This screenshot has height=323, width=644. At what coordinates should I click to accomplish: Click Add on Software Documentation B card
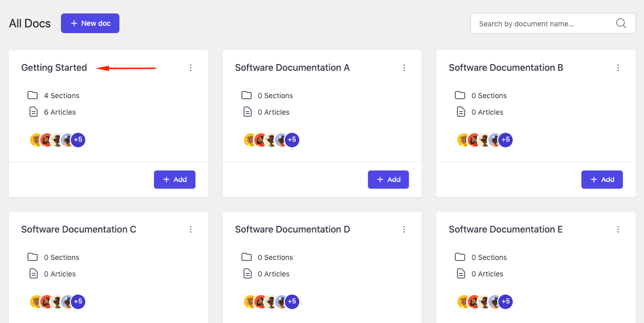602,179
